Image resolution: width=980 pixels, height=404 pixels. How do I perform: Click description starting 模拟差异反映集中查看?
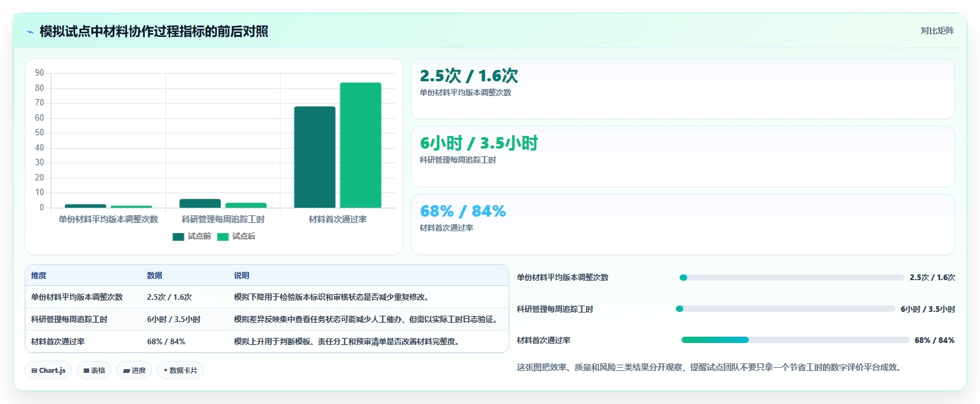(366, 319)
